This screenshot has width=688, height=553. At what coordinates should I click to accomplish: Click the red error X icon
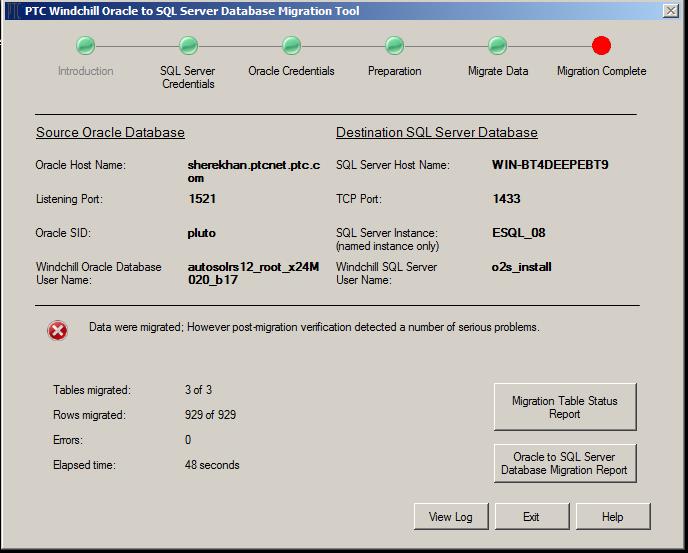pos(58,331)
